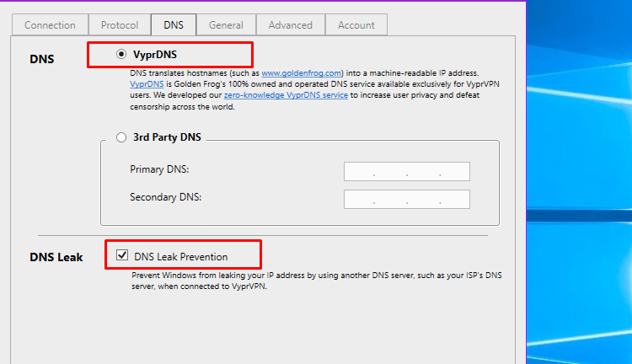
Task: Click the Primary DNS: label
Action: 159,169
